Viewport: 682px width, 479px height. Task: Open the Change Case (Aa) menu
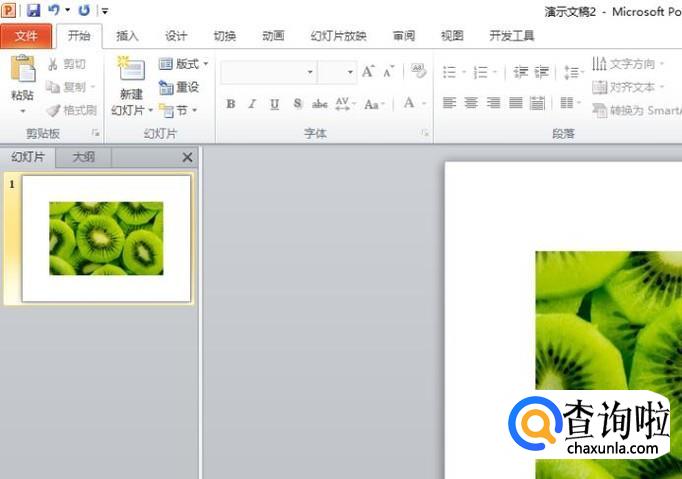pos(374,104)
